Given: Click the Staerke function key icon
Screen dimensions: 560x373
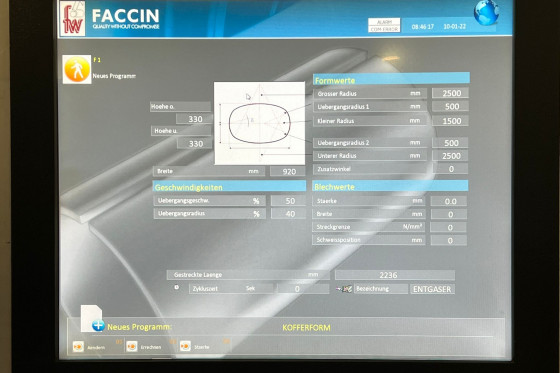Looking at the screenshot, I should (x=185, y=346).
